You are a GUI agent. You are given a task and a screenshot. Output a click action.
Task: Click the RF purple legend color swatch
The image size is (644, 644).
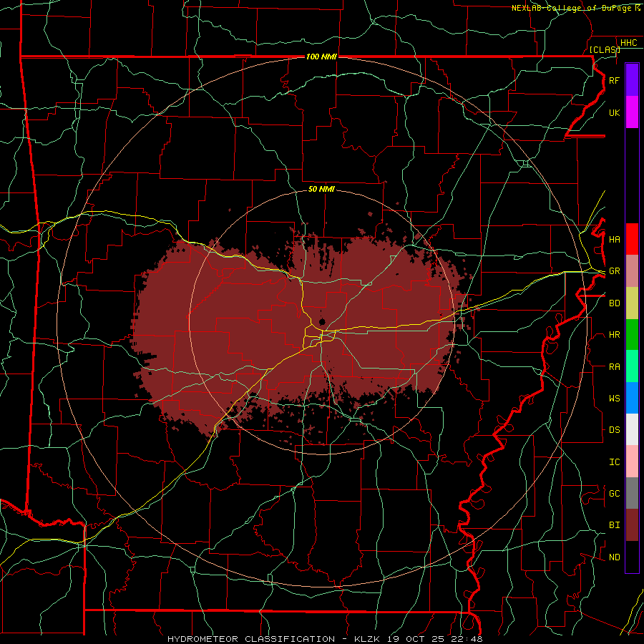click(632, 80)
